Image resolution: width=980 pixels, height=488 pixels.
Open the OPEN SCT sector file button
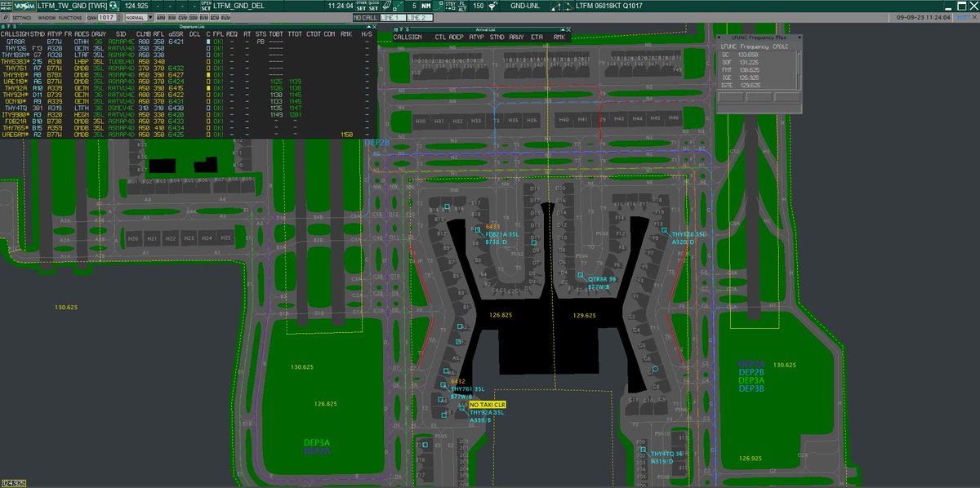coord(205,5)
